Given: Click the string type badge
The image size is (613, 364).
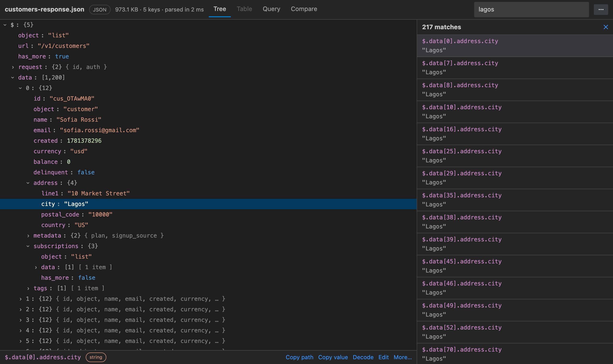Looking at the screenshot, I should point(96,357).
